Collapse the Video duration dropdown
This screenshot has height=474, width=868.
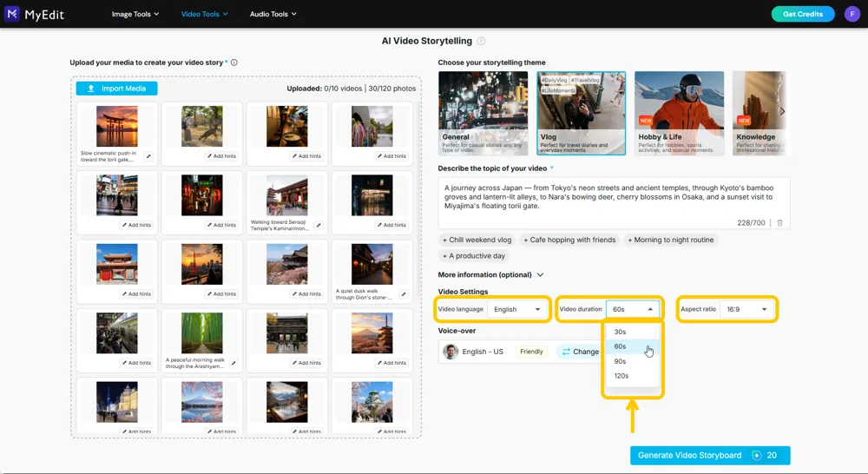(x=634, y=309)
